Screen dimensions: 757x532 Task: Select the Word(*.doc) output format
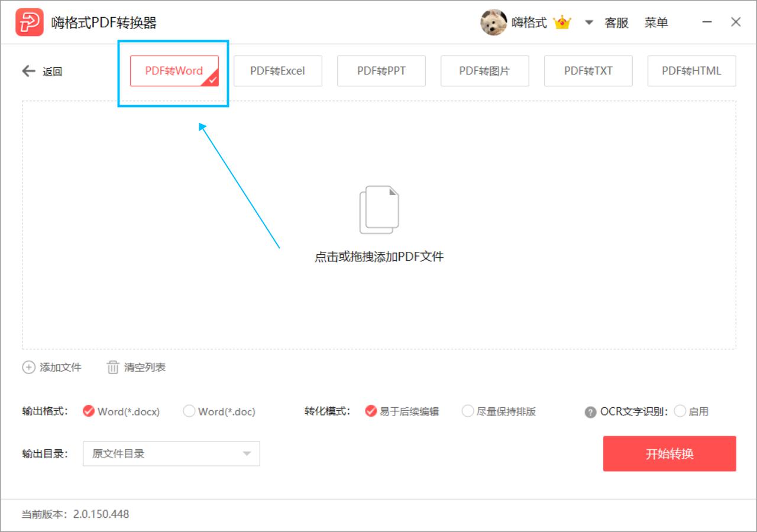point(219,411)
